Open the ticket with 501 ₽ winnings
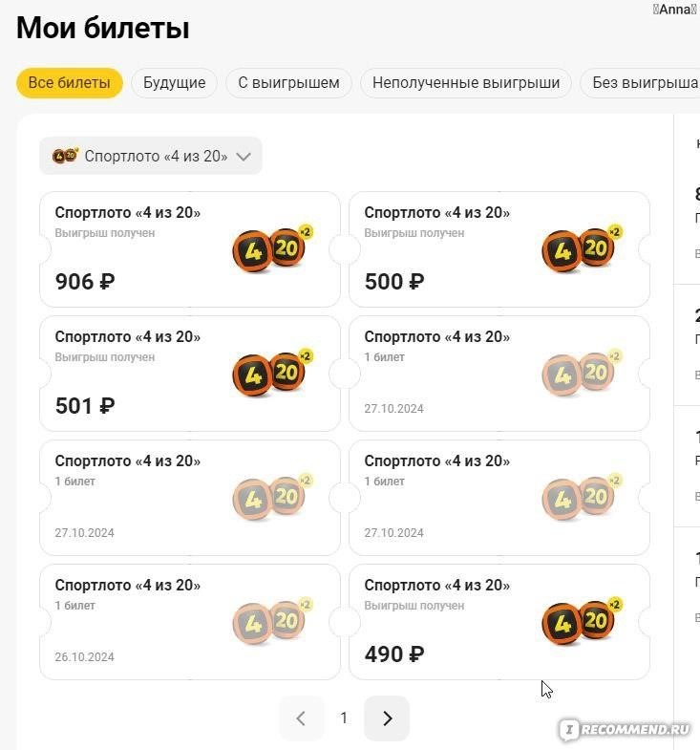The height and width of the screenshot is (750, 700). point(190,374)
